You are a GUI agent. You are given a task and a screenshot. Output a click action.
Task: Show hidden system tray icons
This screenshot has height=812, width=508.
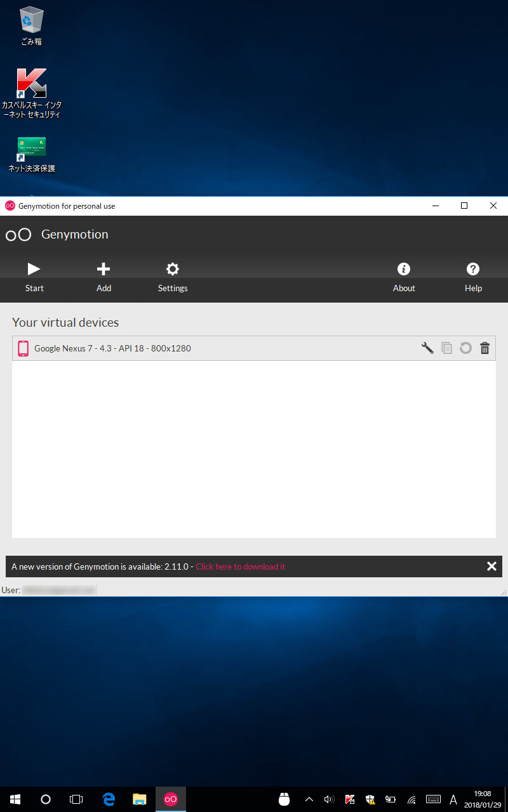[309, 799]
